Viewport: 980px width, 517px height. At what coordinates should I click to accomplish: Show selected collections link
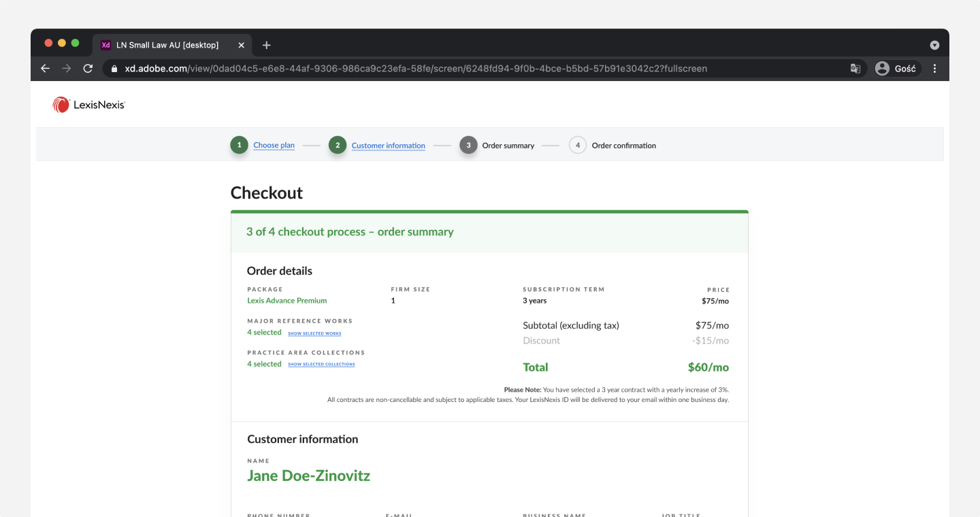pos(321,365)
